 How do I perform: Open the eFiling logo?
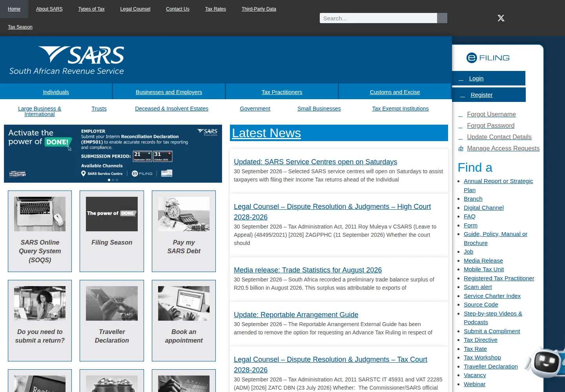(x=488, y=58)
